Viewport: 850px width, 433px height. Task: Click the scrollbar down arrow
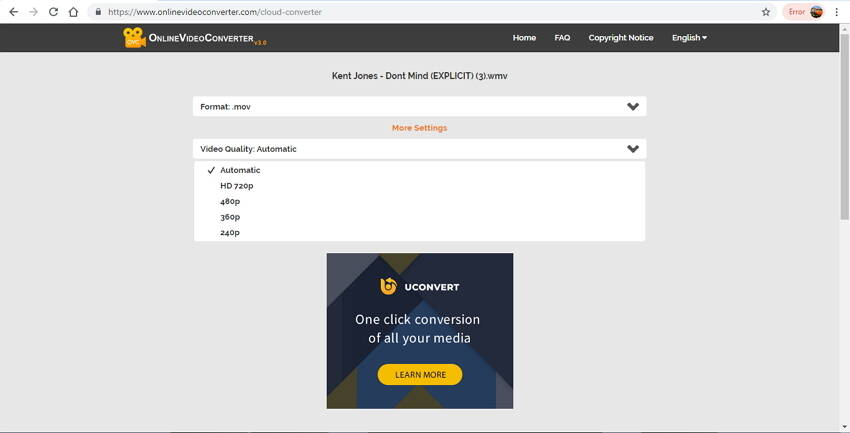click(x=845, y=427)
